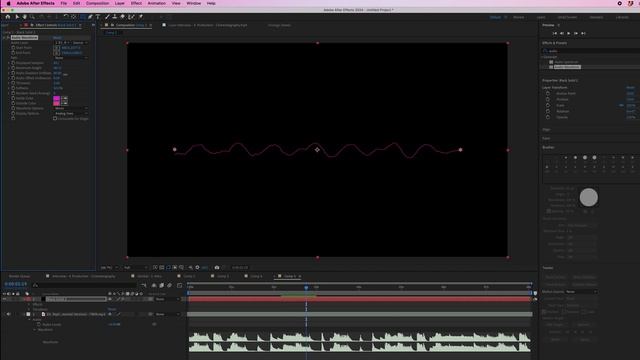Click the Home icon in toolbar
This screenshot has width=640, height=360.
[8, 17]
